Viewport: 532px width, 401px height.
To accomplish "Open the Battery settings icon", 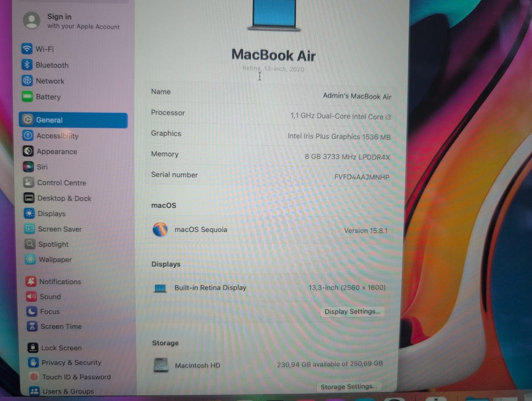I will [27, 97].
